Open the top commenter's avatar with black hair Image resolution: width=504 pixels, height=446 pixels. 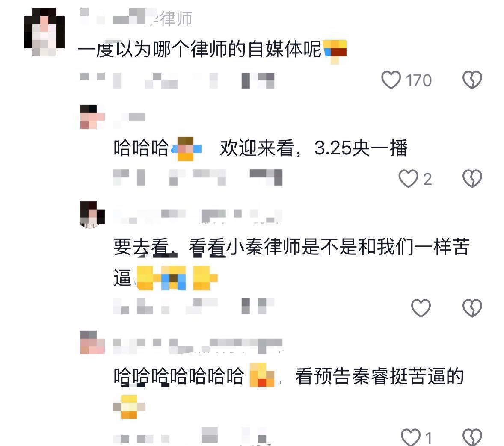(x=44, y=32)
